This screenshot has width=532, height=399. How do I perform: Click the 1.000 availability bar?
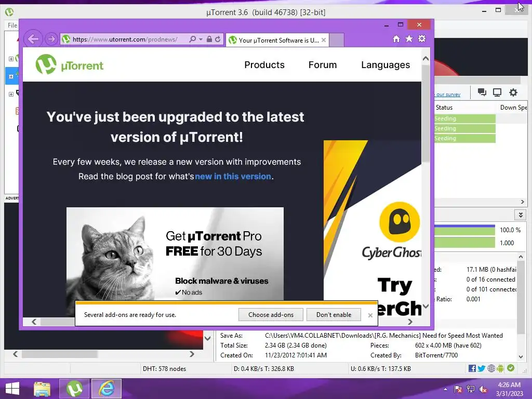[465, 243]
